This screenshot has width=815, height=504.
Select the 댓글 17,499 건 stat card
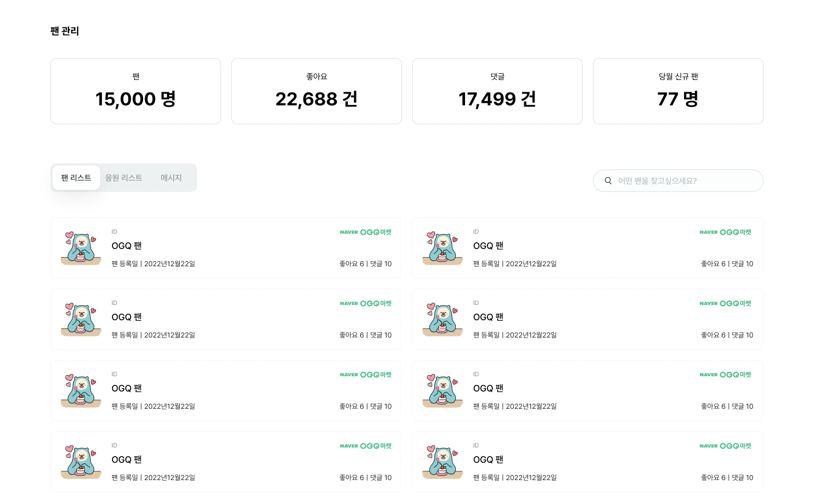pyautogui.click(x=497, y=91)
